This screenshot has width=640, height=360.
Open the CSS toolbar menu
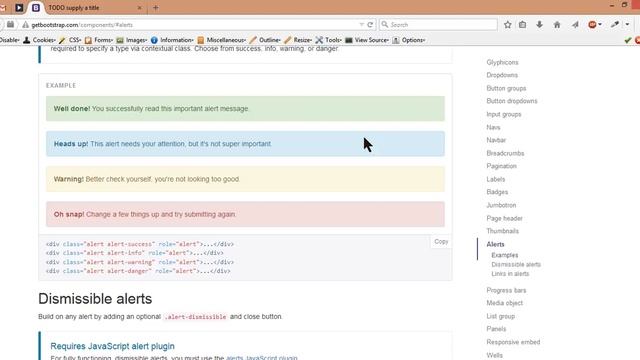pyautogui.click(x=70, y=40)
